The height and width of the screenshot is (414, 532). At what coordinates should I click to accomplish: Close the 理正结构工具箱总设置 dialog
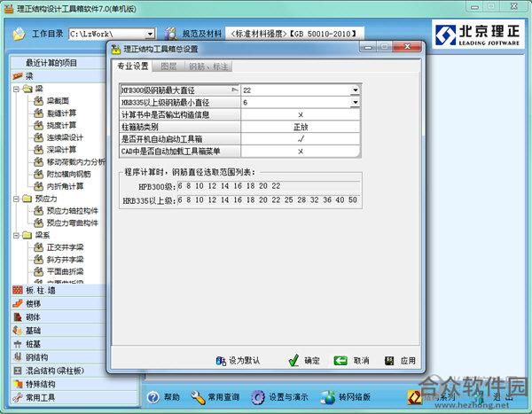coord(408,46)
